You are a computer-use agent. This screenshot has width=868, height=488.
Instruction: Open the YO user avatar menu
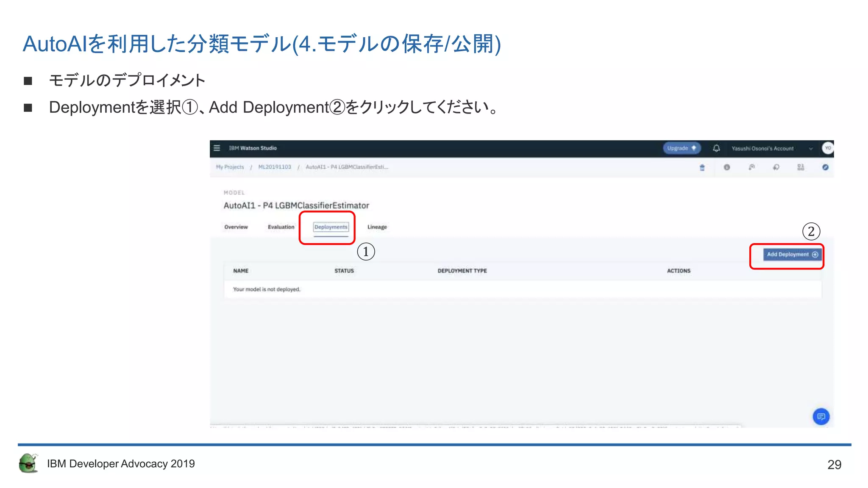[827, 148]
